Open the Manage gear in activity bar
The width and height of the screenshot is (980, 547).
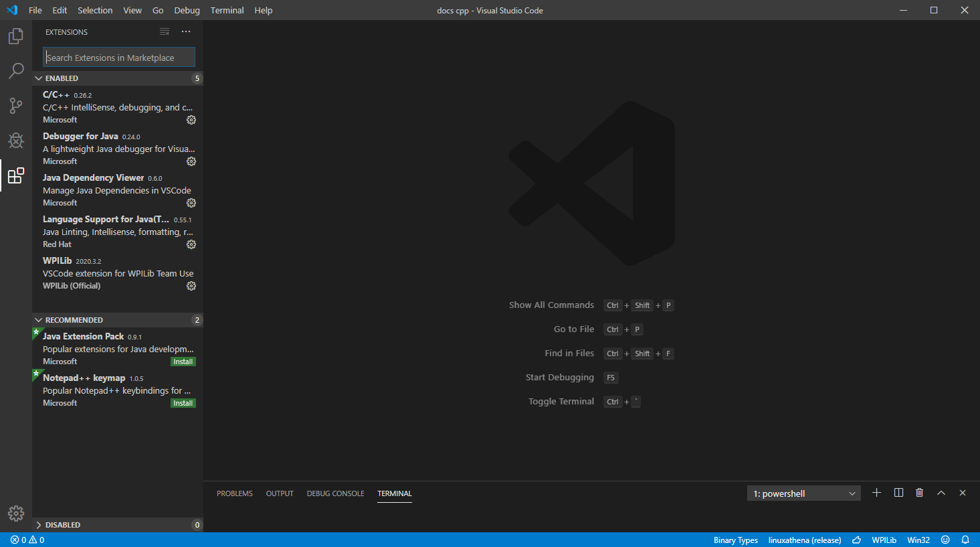click(x=16, y=514)
